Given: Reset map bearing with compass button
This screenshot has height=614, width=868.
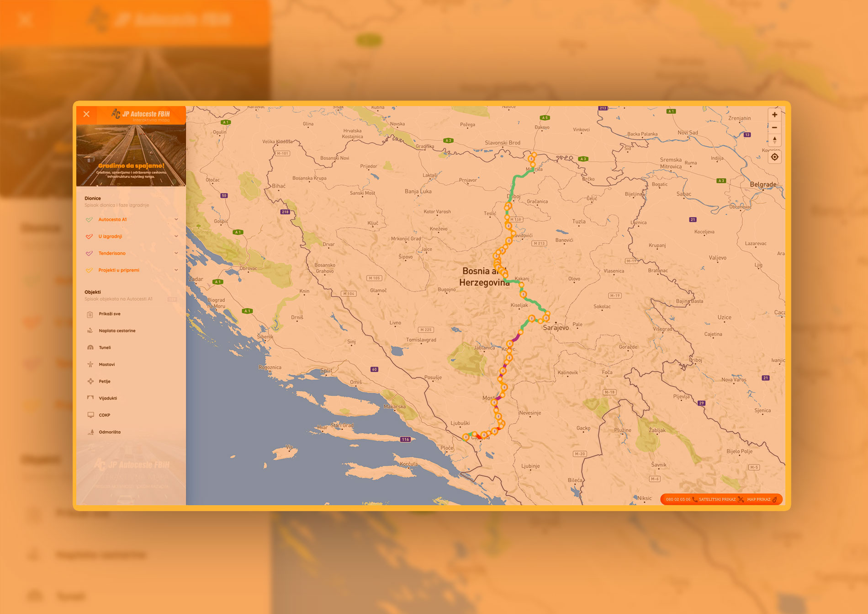Looking at the screenshot, I should tap(774, 140).
